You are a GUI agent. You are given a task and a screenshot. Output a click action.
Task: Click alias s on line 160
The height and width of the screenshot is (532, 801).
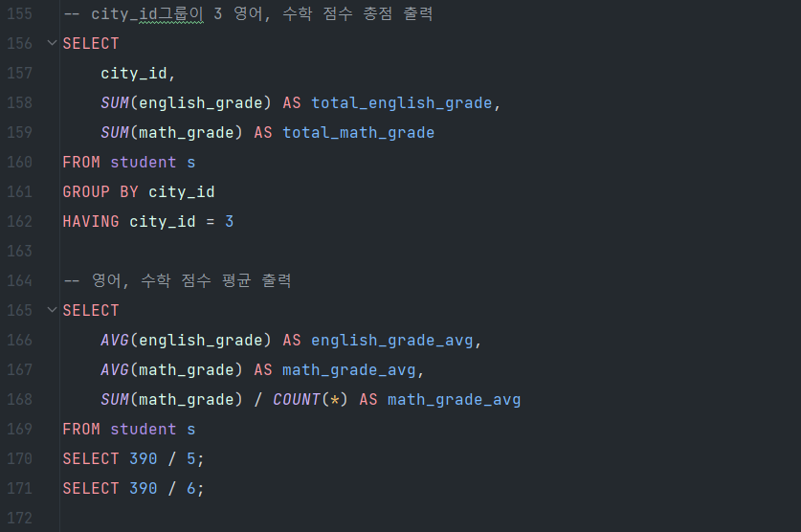click(x=191, y=163)
